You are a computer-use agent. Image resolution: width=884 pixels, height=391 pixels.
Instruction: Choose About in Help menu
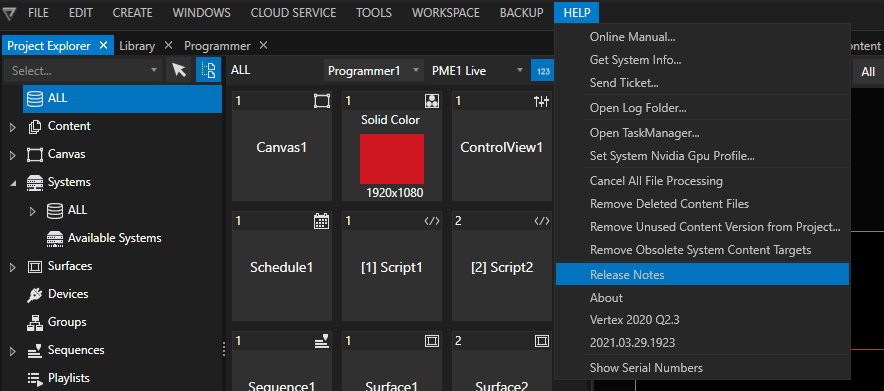[702, 297]
